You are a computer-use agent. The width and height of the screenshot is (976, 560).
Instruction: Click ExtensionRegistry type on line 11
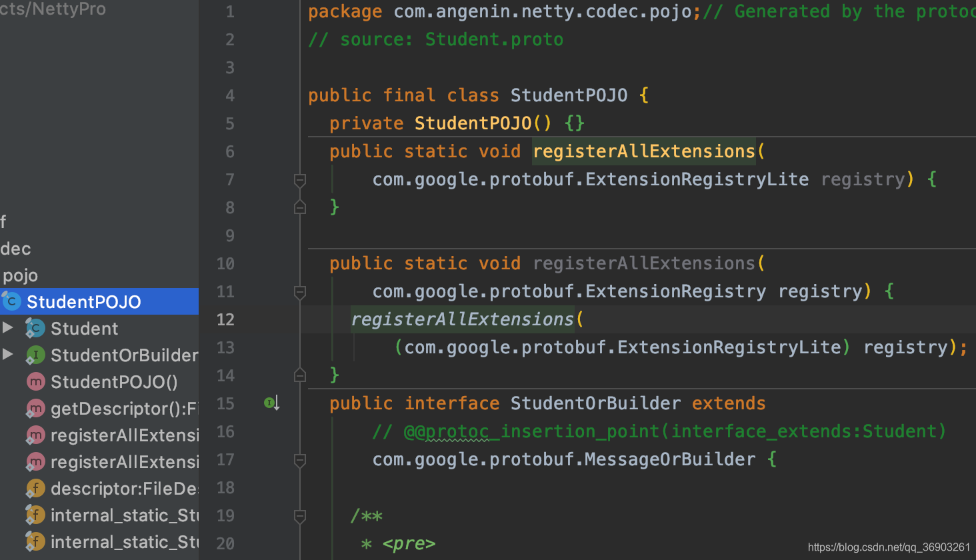[675, 291]
